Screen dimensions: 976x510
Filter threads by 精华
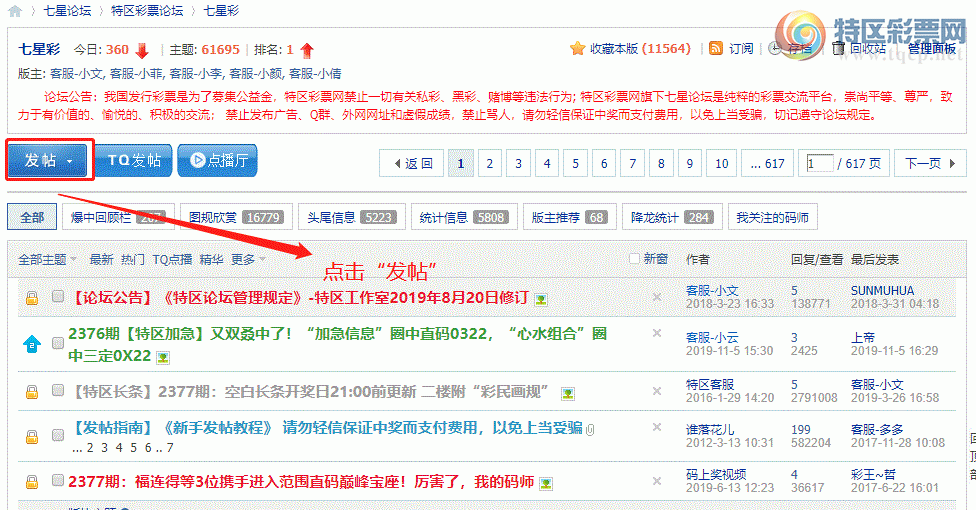coord(212,260)
